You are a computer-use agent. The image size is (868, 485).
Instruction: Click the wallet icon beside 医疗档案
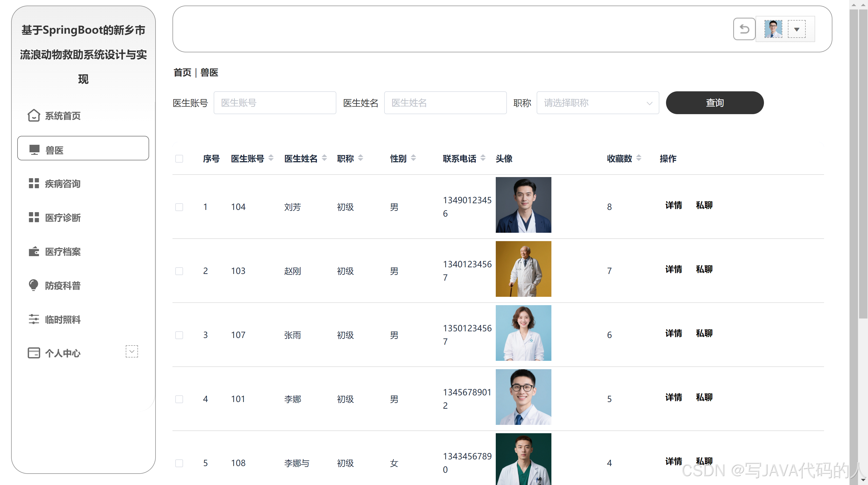click(34, 251)
